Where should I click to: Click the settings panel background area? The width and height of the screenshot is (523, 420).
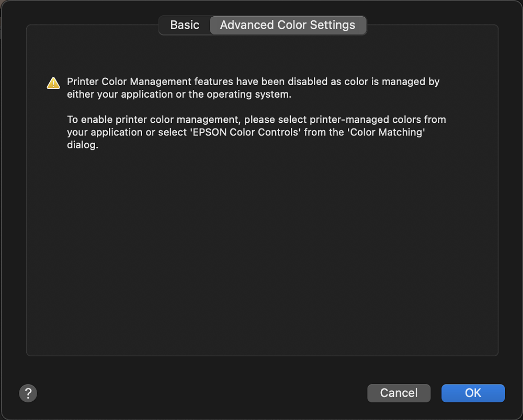point(261,251)
